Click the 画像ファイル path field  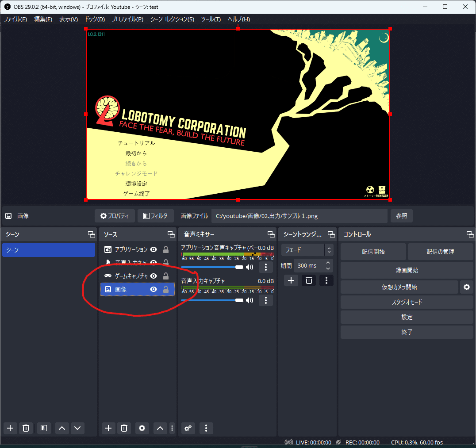point(299,216)
